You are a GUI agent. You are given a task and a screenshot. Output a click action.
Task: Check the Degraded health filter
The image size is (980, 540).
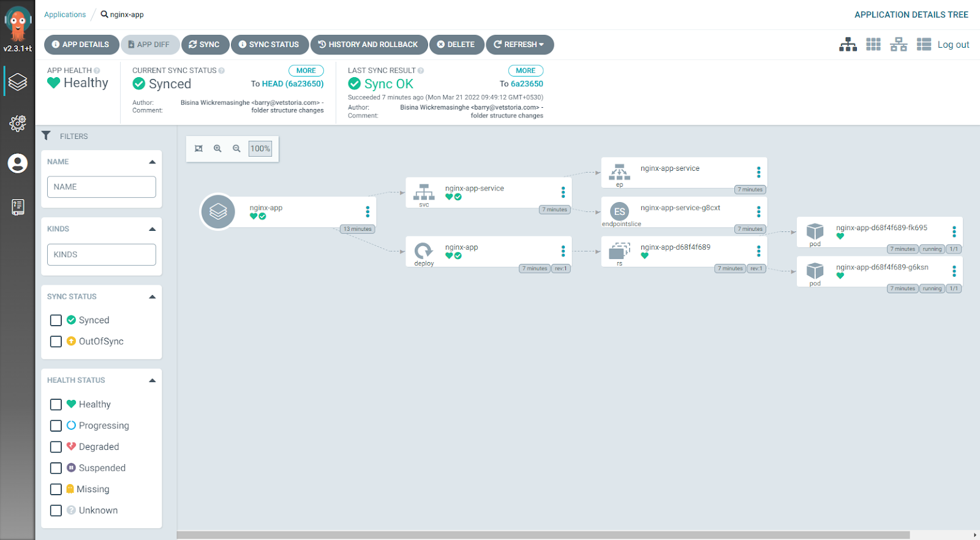(x=56, y=447)
